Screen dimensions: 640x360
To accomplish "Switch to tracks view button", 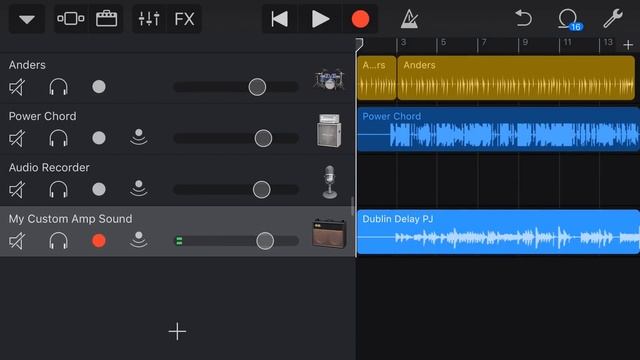I will tap(71, 19).
